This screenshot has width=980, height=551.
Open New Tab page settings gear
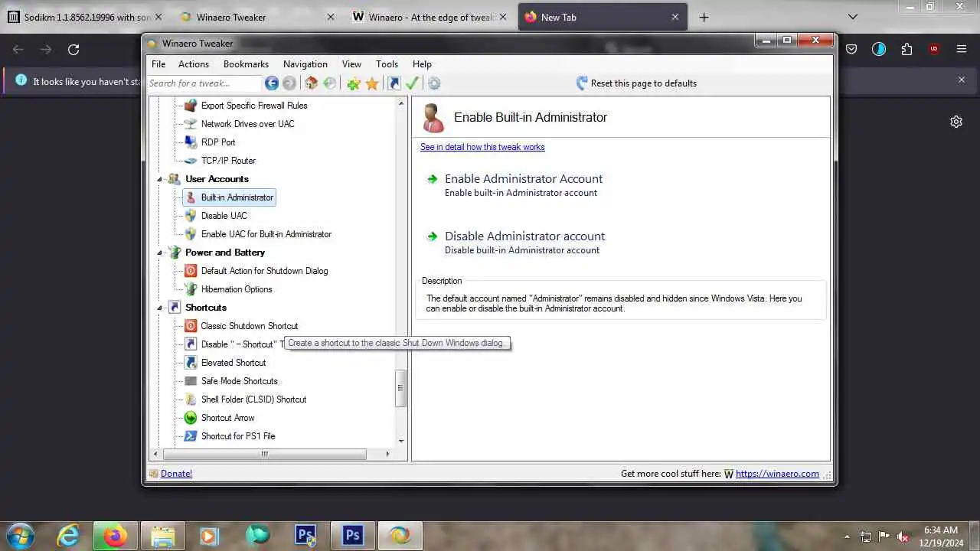[x=956, y=122]
